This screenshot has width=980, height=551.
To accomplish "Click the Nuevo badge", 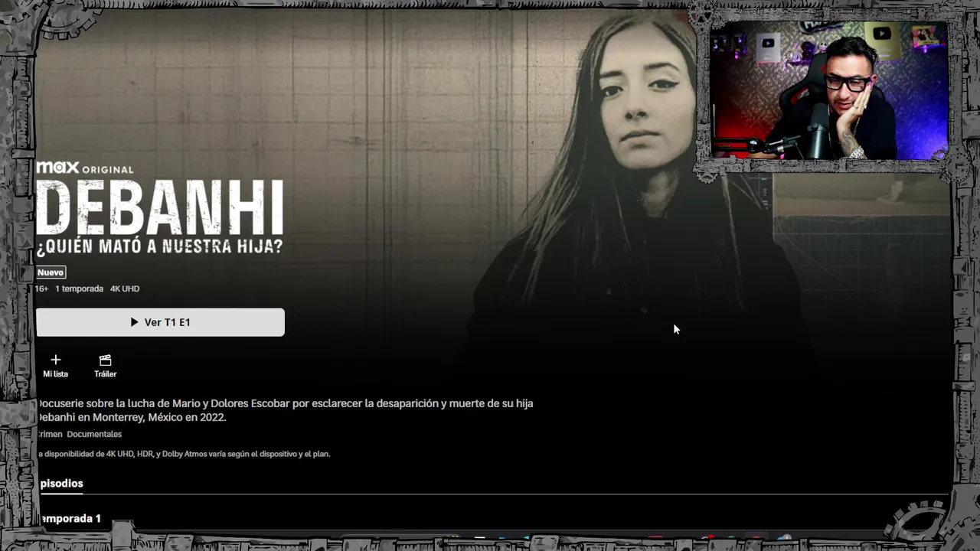I will click(51, 272).
